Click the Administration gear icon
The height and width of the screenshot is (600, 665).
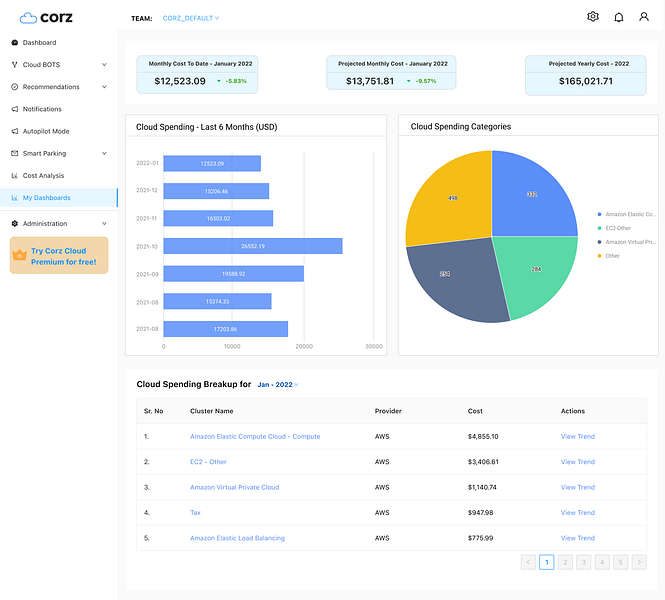(x=14, y=223)
